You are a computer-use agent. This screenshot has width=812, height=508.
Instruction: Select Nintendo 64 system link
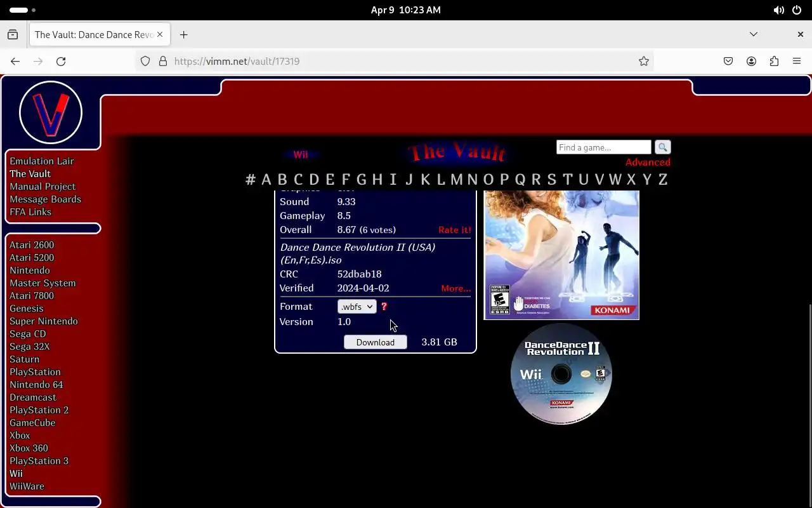(x=36, y=384)
